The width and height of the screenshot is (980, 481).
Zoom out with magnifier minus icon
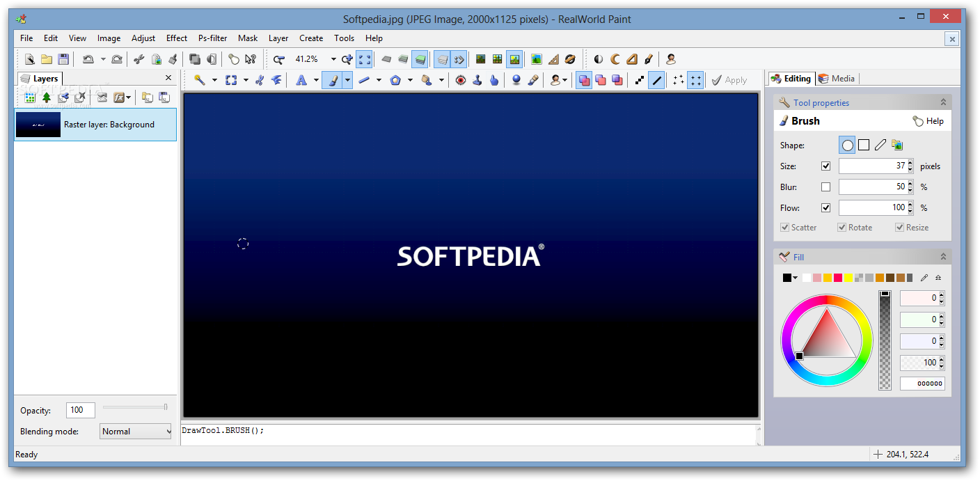coord(279,59)
